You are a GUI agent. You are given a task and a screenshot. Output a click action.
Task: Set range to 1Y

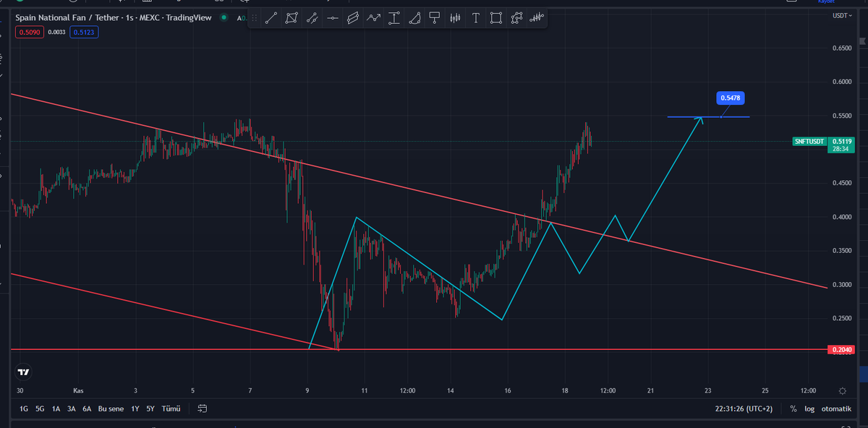point(135,408)
